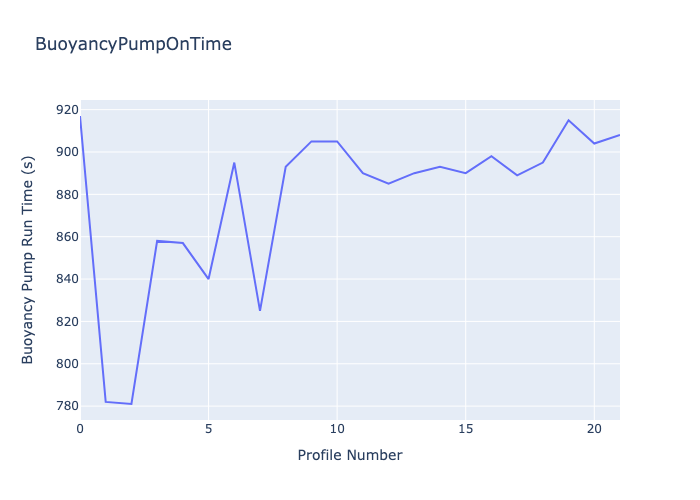The image size is (700, 500).
Task: Click the x-axis tick label 10
Action: [x=337, y=428]
